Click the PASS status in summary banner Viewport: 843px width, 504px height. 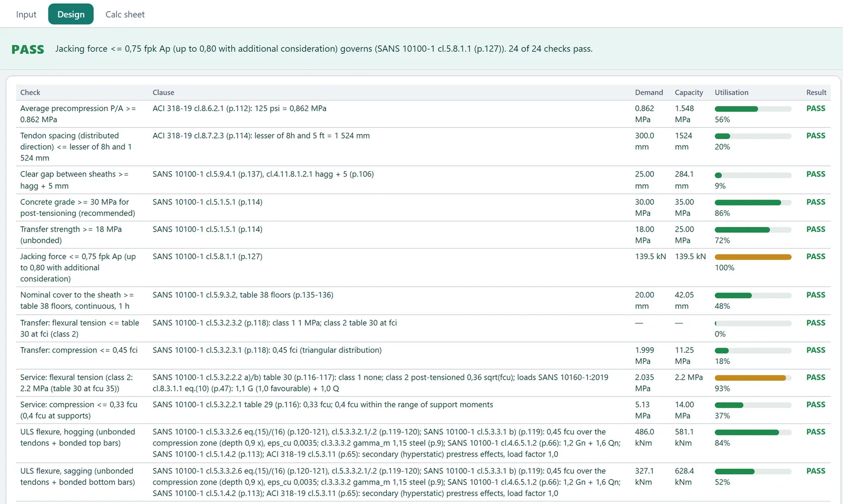28,50
